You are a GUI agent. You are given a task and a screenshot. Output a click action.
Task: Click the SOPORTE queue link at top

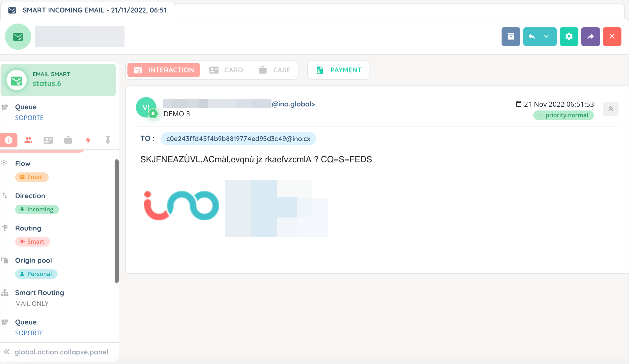pyautogui.click(x=29, y=118)
